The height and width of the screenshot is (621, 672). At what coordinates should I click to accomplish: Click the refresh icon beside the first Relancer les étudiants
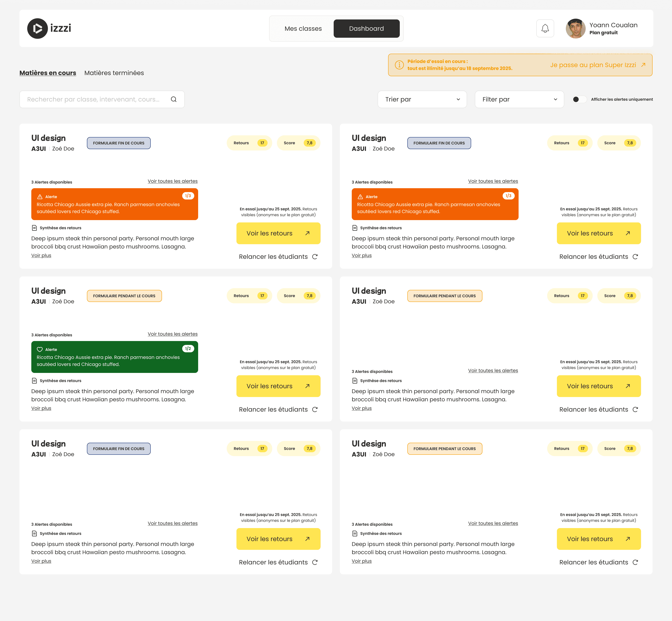pyautogui.click(x=315, y=257)
